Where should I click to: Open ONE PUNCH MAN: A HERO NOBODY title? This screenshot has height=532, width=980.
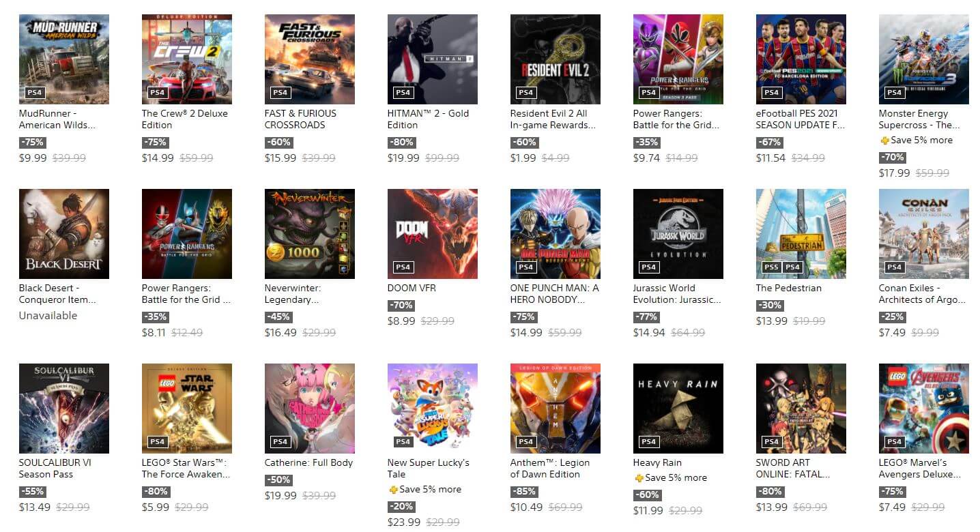click(x=554, y=294)
